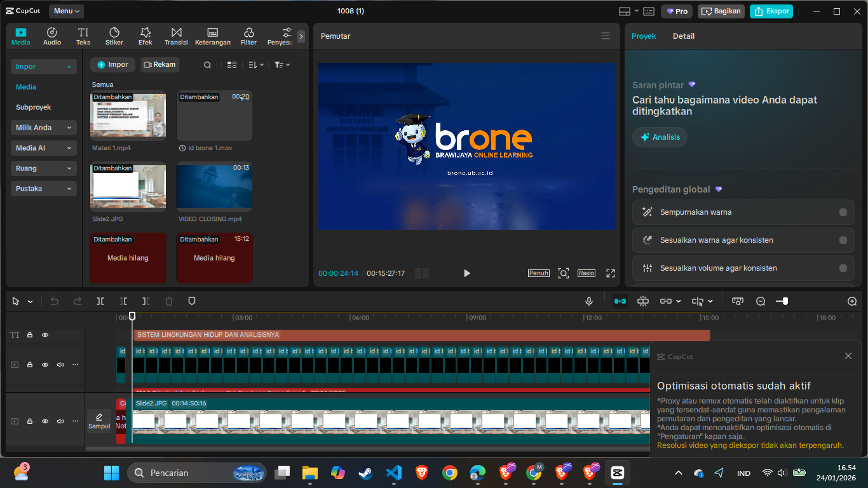Image resolution: width=868 pixels, height=488 pixels.
Task: Click the delete-left trim tool
Action: pyautogui.click(x=123, y=301)
